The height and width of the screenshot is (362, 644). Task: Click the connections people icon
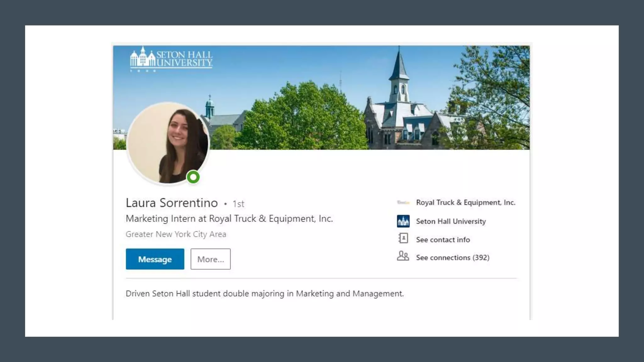(x=403, y=256)
